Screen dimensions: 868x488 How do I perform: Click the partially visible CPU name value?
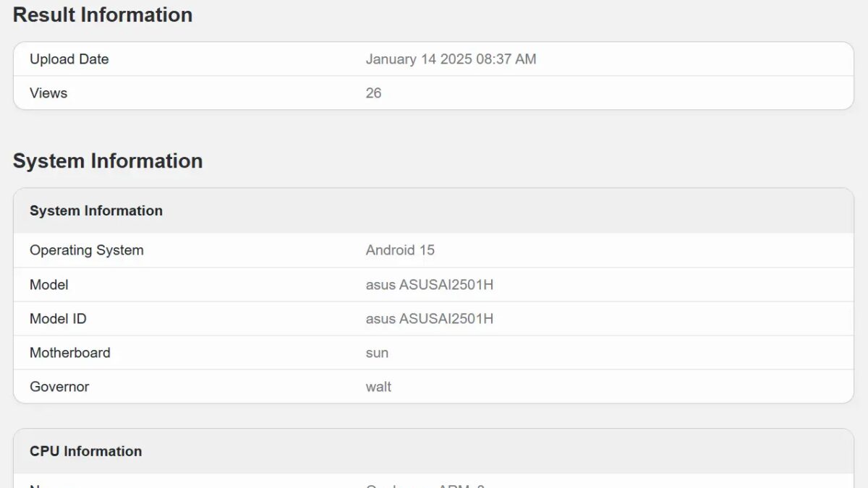pos(425,485)
